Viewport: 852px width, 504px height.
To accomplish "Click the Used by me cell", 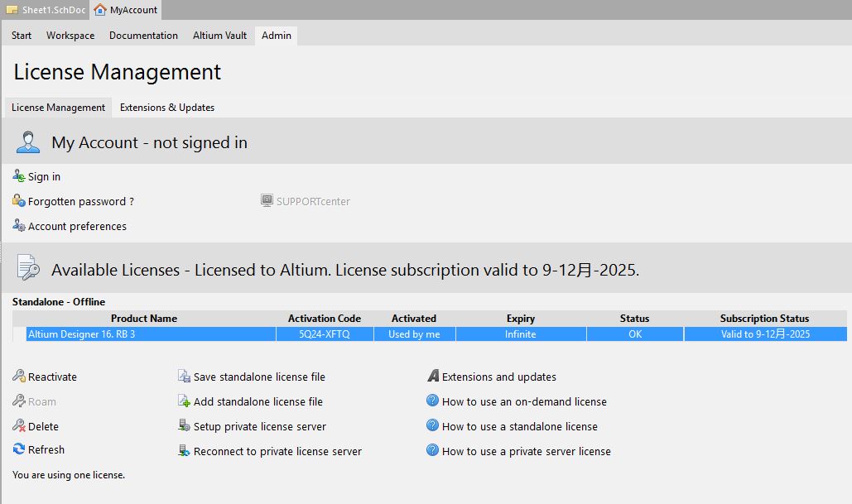I will 414,334.
